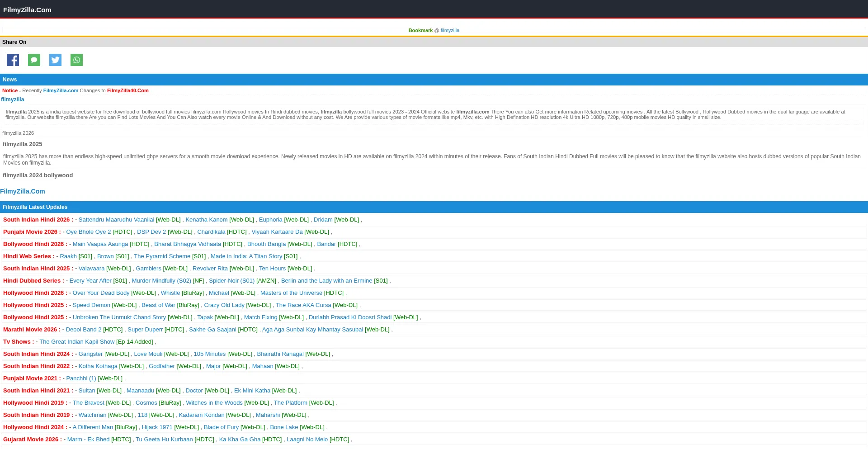Screen dimensions: 868x449
Task: Open the FilmyZilla.Com header logo
Action: tap(27, 10)
